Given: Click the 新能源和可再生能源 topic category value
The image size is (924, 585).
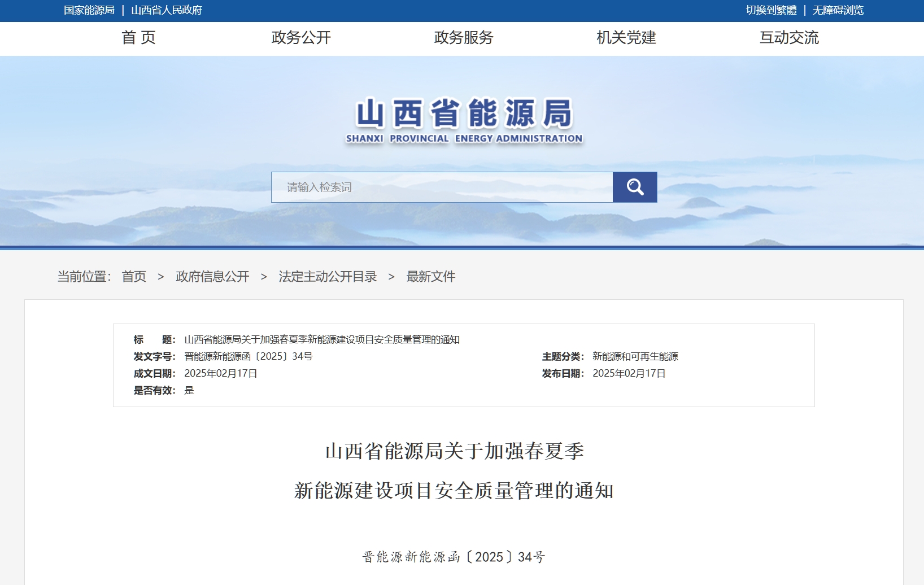Looking at the screenshot, I should [635, 356].
